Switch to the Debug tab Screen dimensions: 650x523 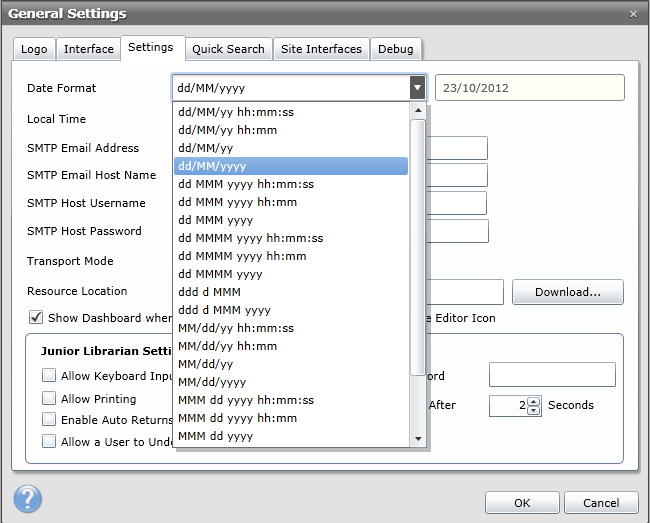[x=395, y=49]
